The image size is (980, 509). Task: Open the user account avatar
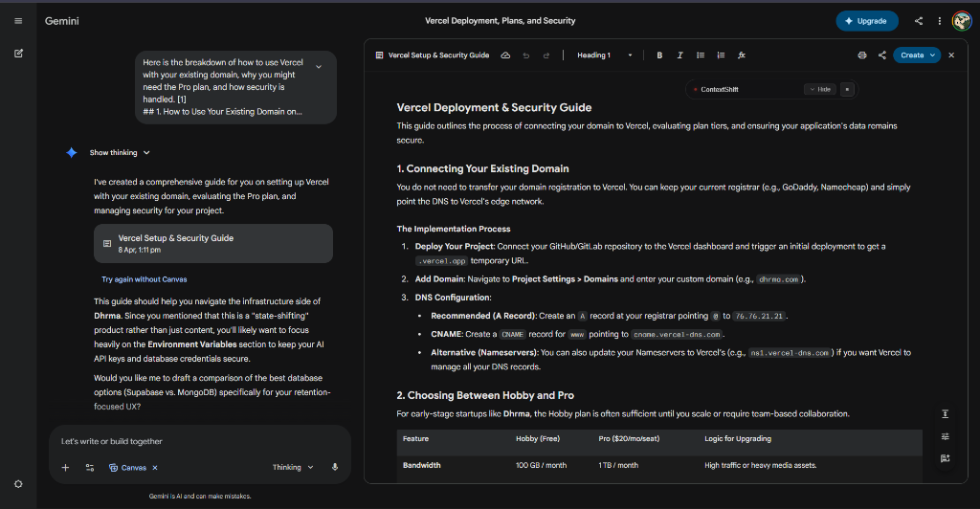point(961,21)
